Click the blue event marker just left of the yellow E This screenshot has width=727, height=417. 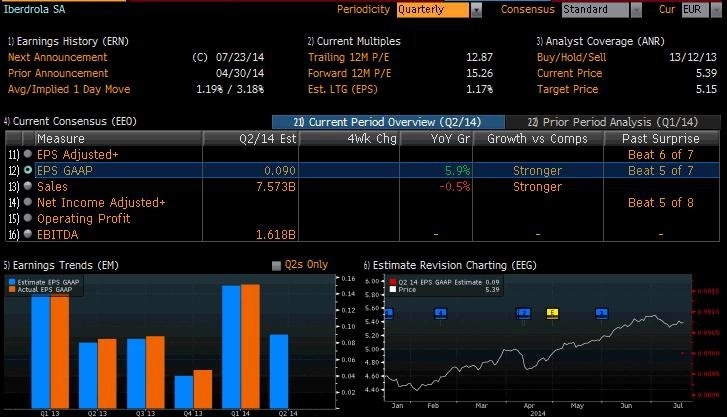[523, 313]
